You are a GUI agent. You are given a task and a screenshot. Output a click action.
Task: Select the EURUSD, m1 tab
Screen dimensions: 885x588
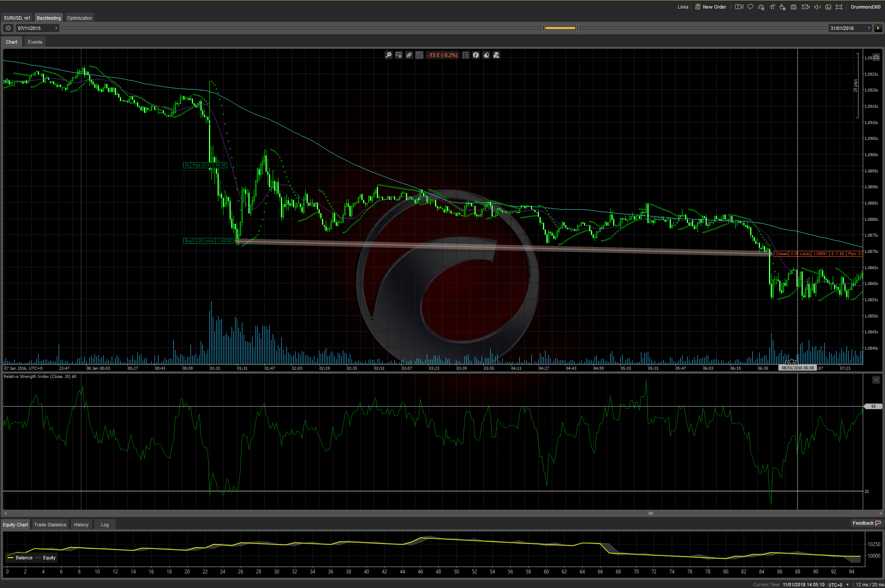(17, 18)
